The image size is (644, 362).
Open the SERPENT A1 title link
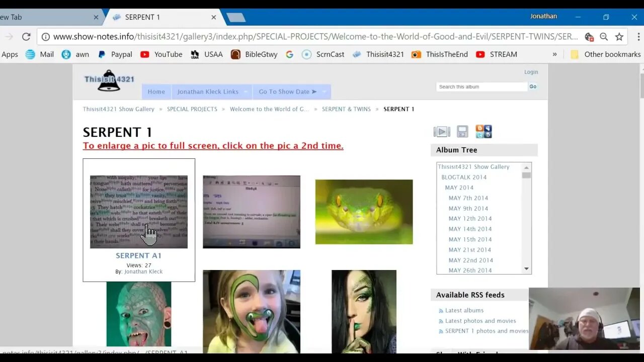click(138, 255)
